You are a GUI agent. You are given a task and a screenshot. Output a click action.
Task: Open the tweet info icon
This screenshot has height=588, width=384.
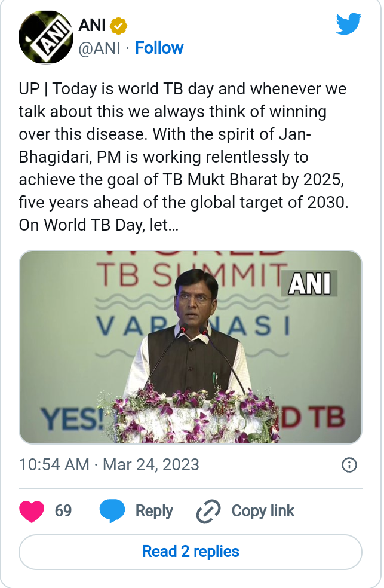(349, 465)
